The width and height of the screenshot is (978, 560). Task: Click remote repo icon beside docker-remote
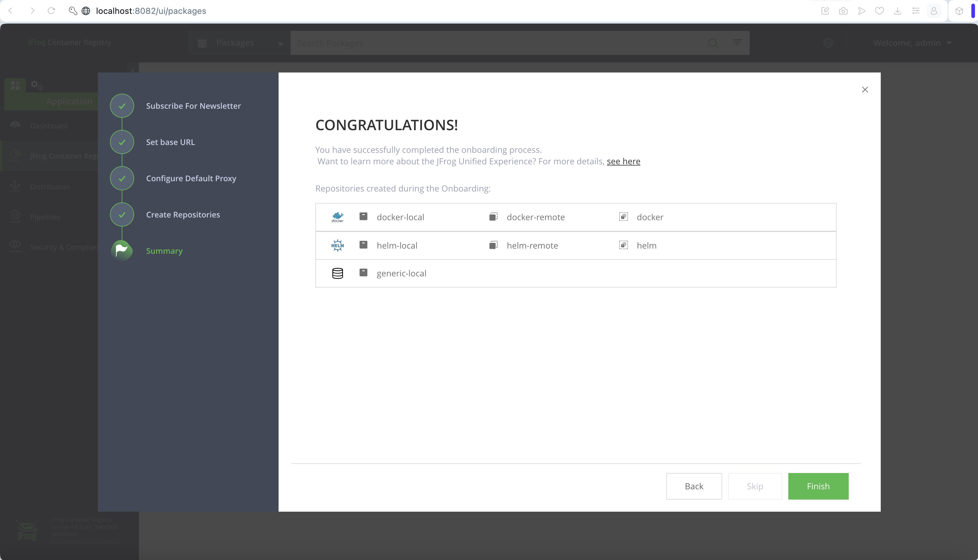coord(493,217)
